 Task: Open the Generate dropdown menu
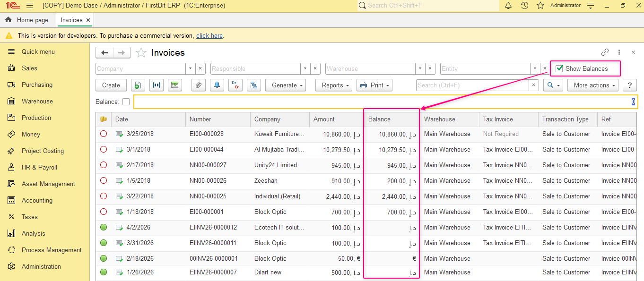286,85
